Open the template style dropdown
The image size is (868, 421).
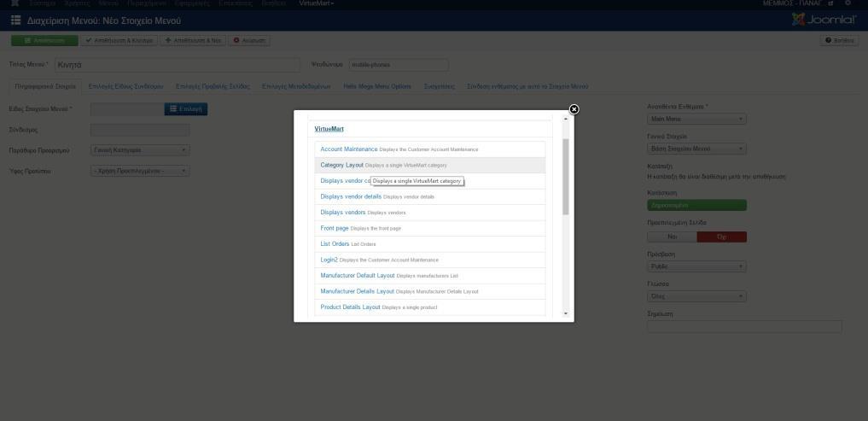tap(140, 171)
